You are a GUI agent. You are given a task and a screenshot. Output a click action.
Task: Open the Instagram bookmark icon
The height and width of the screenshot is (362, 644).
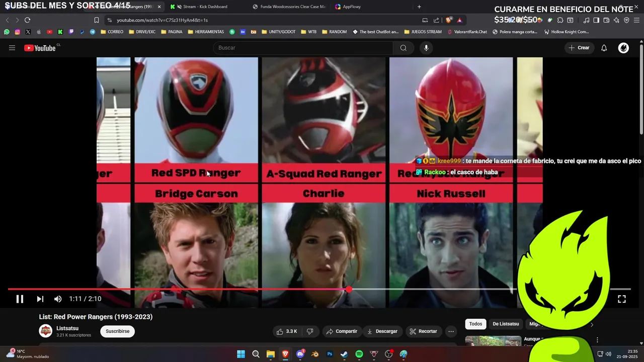click(17, 32)
